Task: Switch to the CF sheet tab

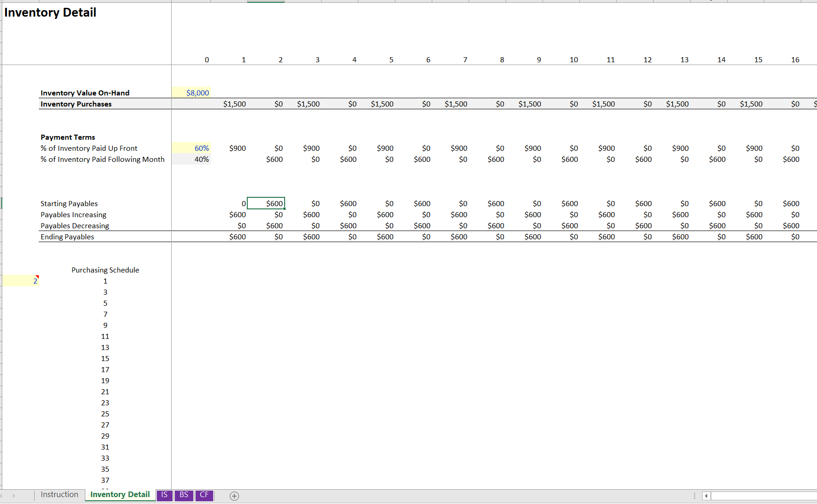Action: point(204,495)
